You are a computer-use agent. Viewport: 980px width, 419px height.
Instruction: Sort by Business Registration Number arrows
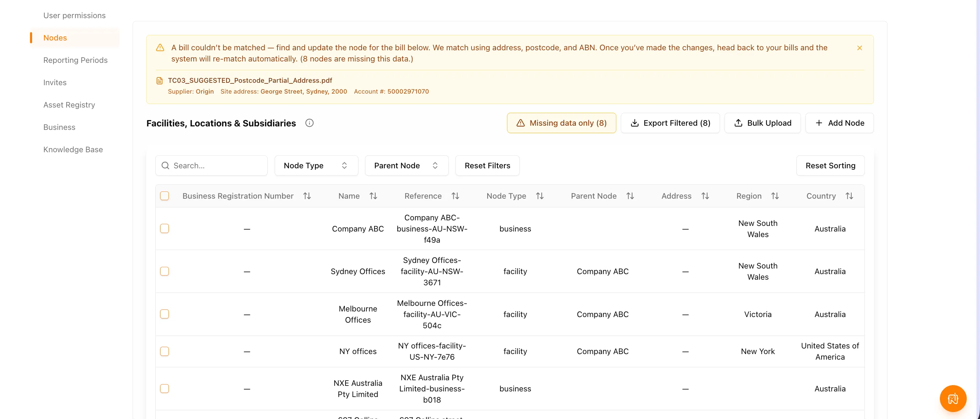[x=307, y=196]
